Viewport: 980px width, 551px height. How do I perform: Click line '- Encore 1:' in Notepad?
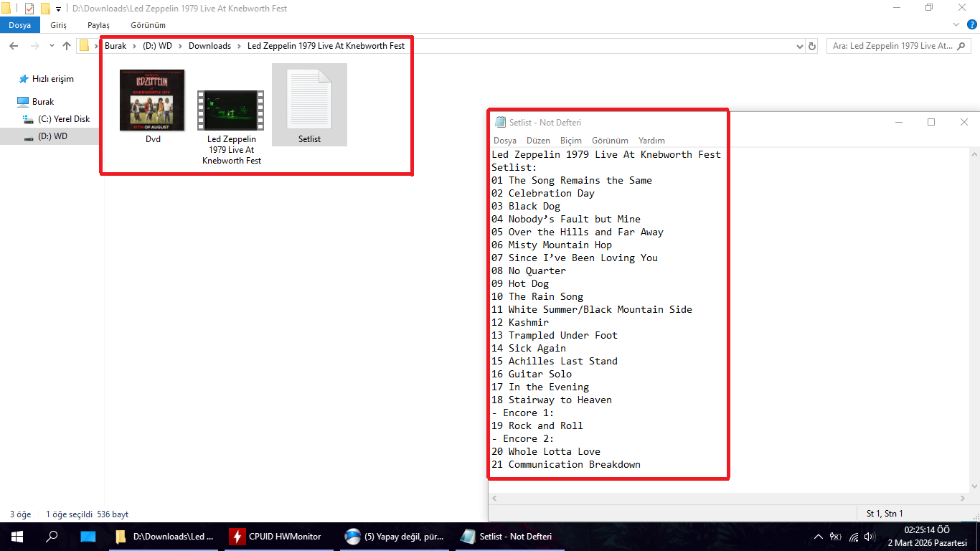523,413
